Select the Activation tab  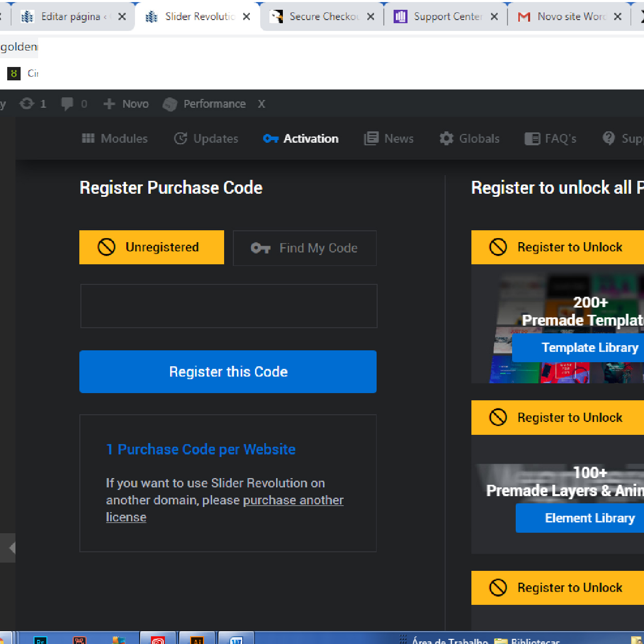coord(301,139)
